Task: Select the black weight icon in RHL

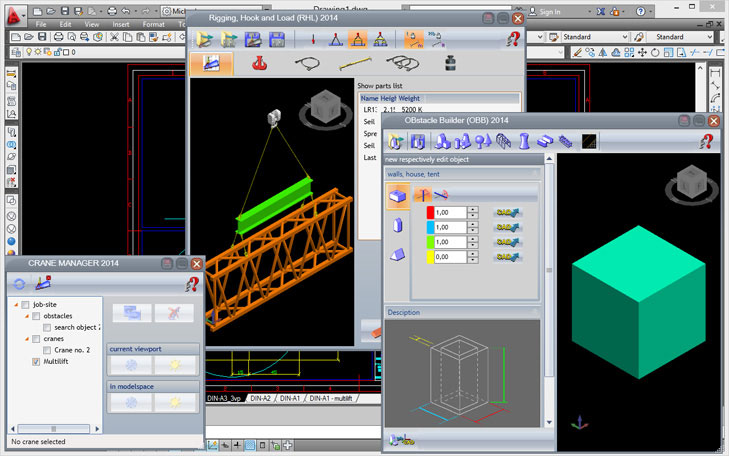Action: [450, 63]
